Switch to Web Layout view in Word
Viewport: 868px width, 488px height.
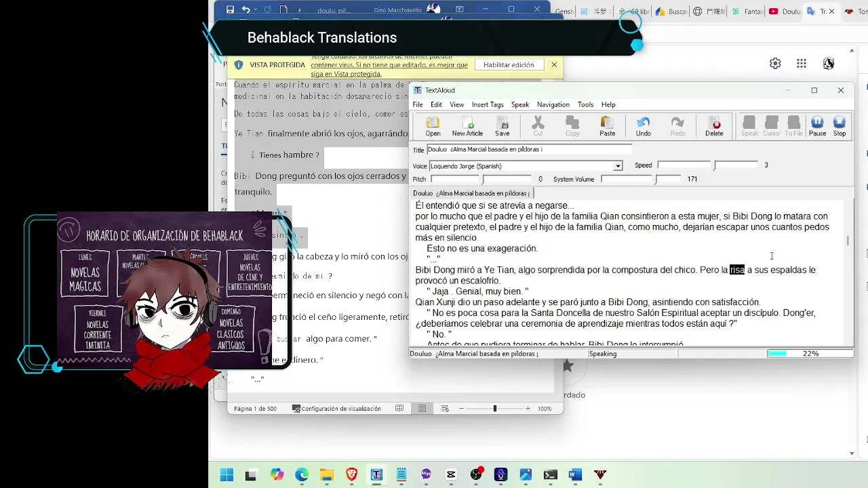point(445,408)
